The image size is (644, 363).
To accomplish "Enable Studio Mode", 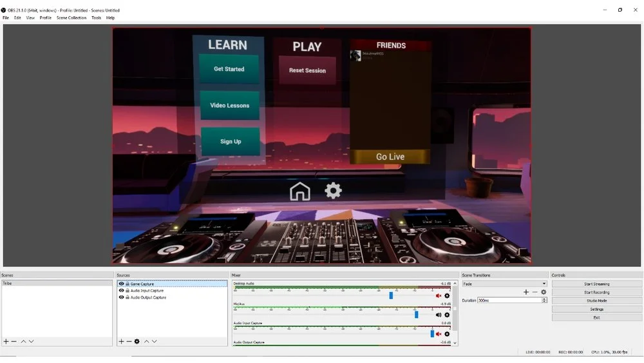I will 597,300.
